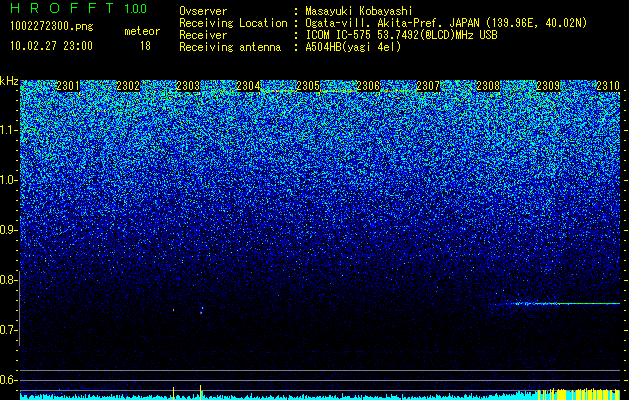
Task: Click the 2303 time marker
Action: 188,86
